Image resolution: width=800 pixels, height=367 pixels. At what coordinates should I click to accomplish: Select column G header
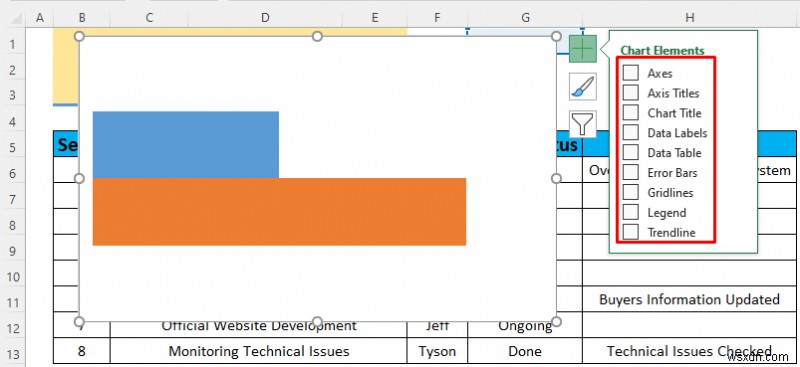click(x=525, y=18)
